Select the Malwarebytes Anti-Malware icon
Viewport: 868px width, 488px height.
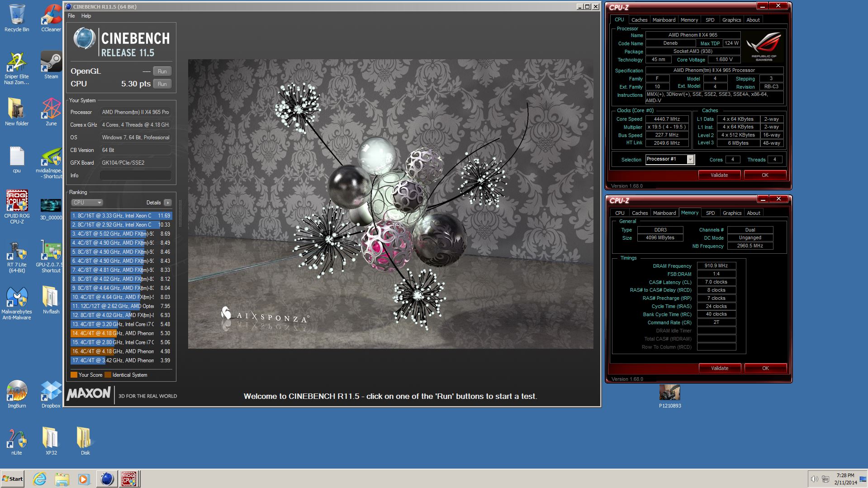[x=17, y=303]
